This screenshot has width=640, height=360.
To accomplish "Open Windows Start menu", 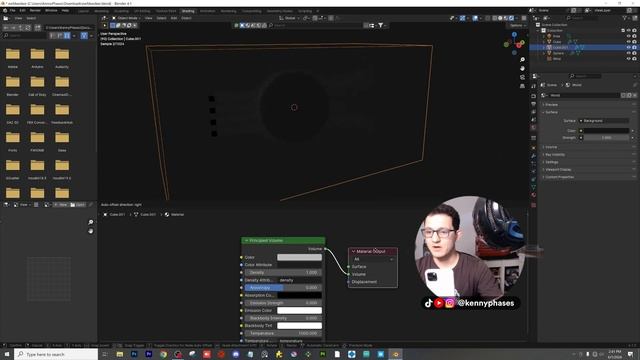I will point(7,354).
